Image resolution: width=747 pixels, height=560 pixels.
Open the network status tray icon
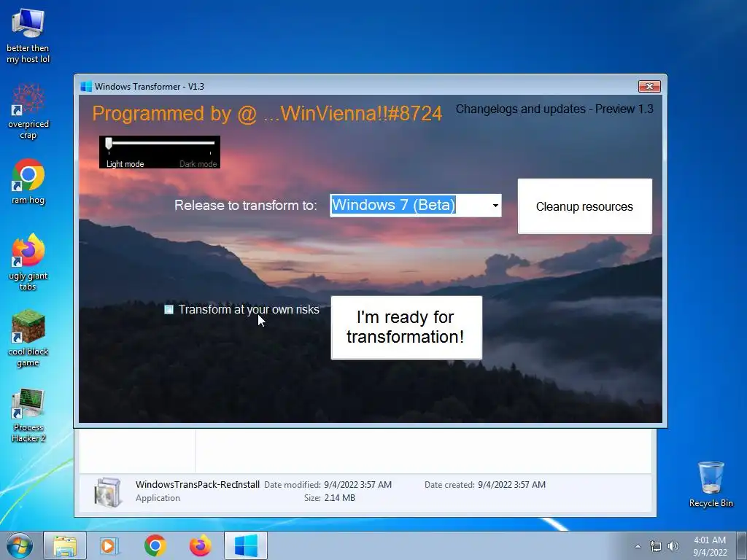click(x=656, y=546)
